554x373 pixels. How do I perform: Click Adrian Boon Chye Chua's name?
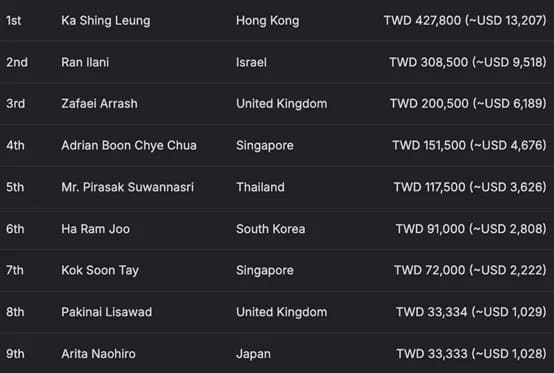point(129,146)
